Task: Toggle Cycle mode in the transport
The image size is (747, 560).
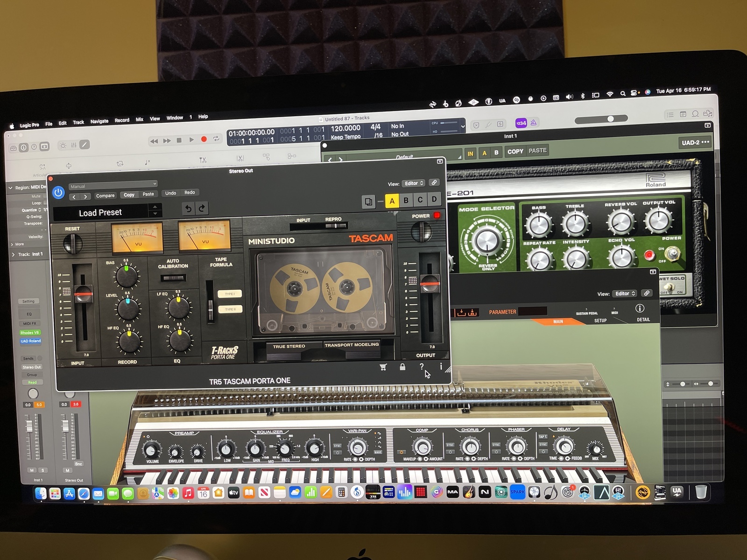Action: tap(216, 139)
